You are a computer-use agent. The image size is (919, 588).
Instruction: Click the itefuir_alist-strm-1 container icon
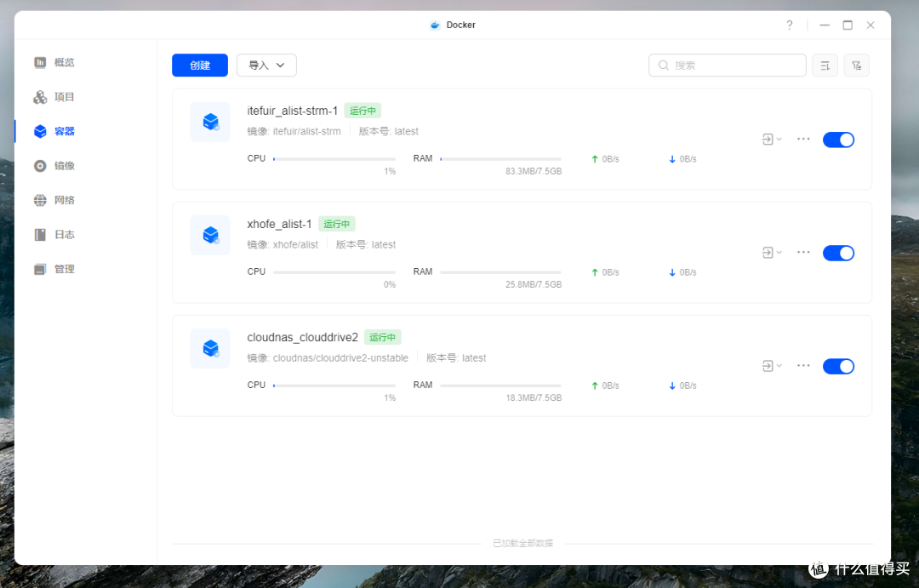tap(210, 122)
